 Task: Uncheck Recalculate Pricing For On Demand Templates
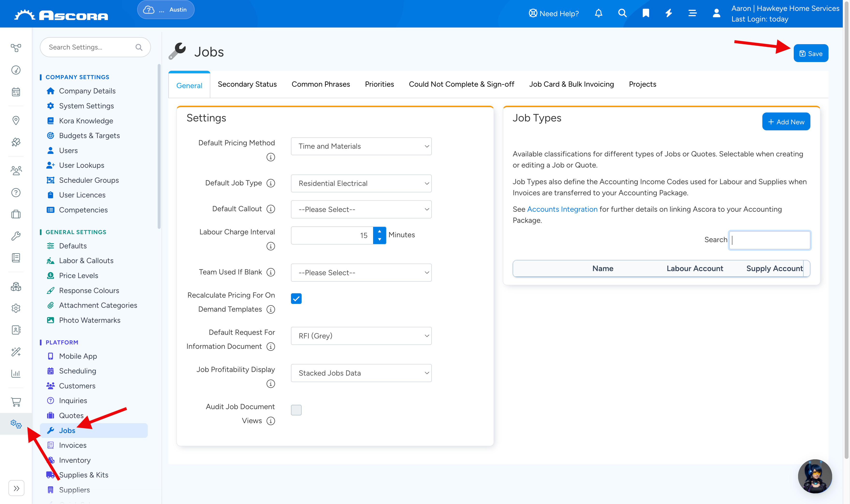[x=296, y=299]
